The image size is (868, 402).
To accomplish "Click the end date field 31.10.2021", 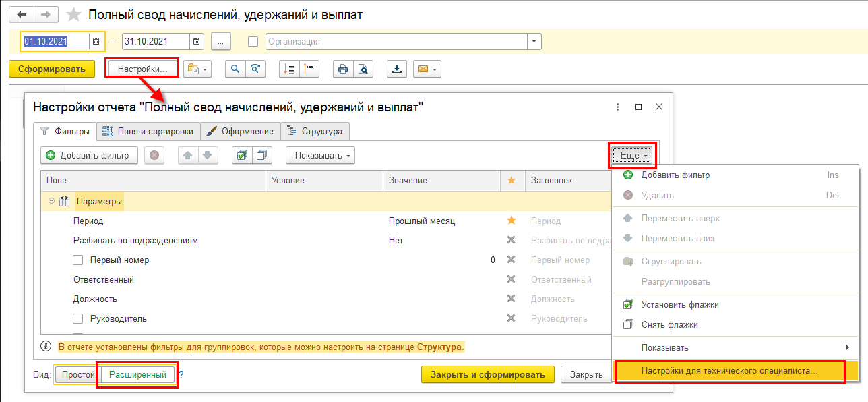I will (155, 42).
